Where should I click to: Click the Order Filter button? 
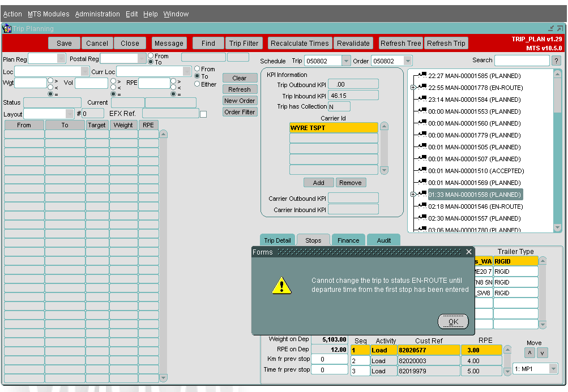240,112
